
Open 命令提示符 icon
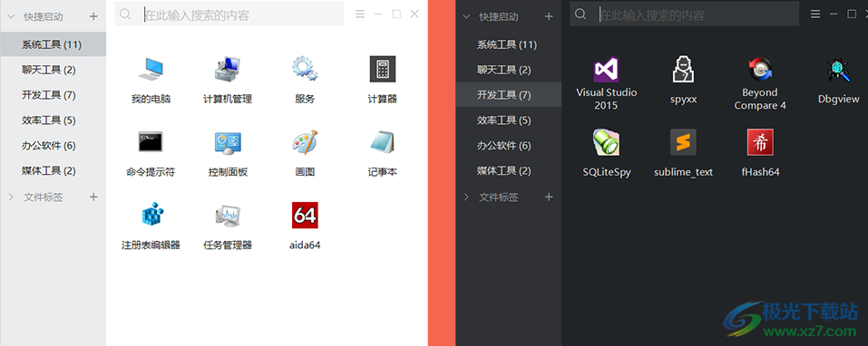(x=151, y=142)
